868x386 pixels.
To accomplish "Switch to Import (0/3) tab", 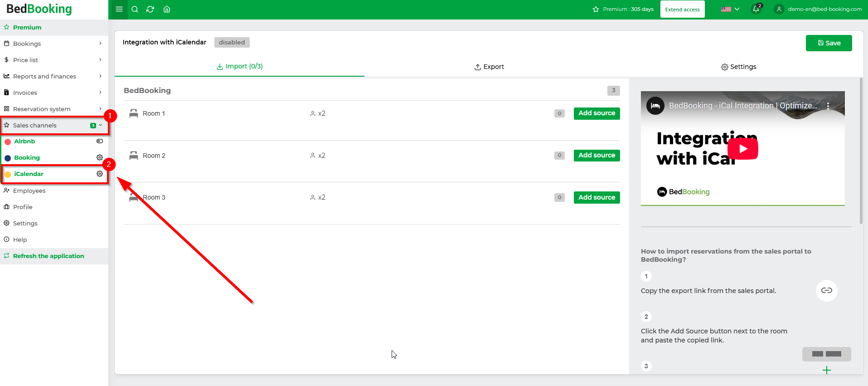I will tap(239, 66).
